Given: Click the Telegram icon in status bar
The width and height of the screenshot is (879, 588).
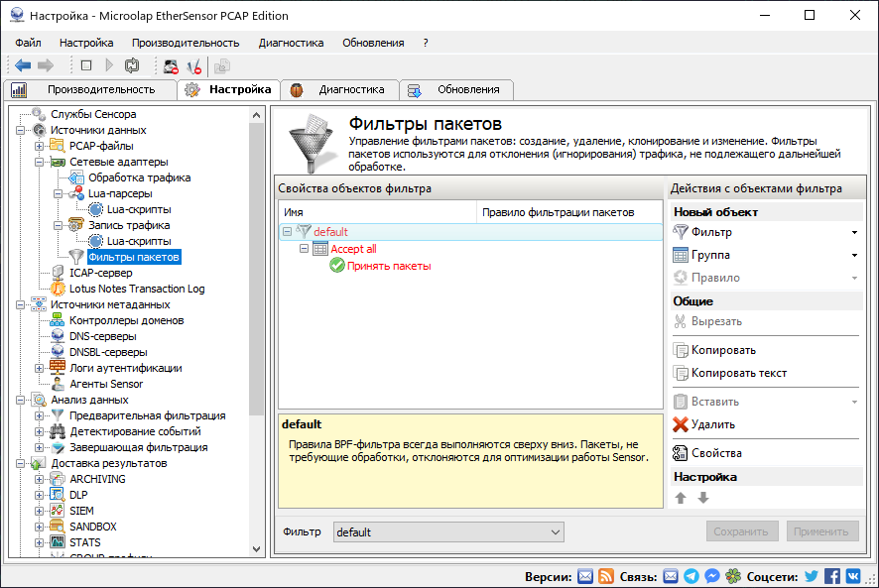Looking at the screenshot, I should (692, 575).
